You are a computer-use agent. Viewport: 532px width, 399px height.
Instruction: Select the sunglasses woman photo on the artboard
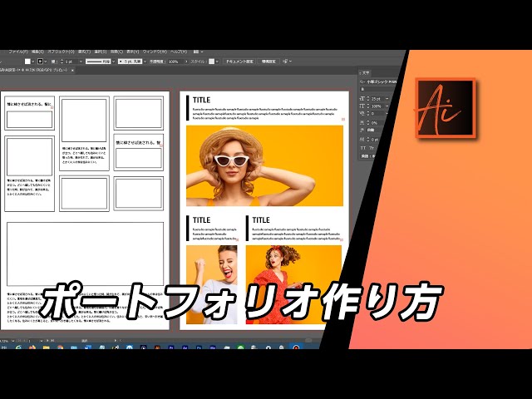click(x=264, y=165)
